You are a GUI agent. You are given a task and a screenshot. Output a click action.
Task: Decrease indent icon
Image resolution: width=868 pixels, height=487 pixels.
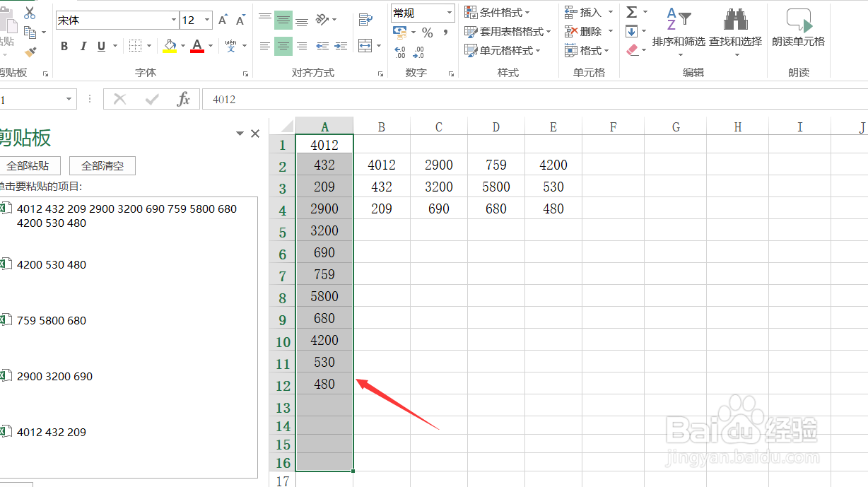[322, 46]
